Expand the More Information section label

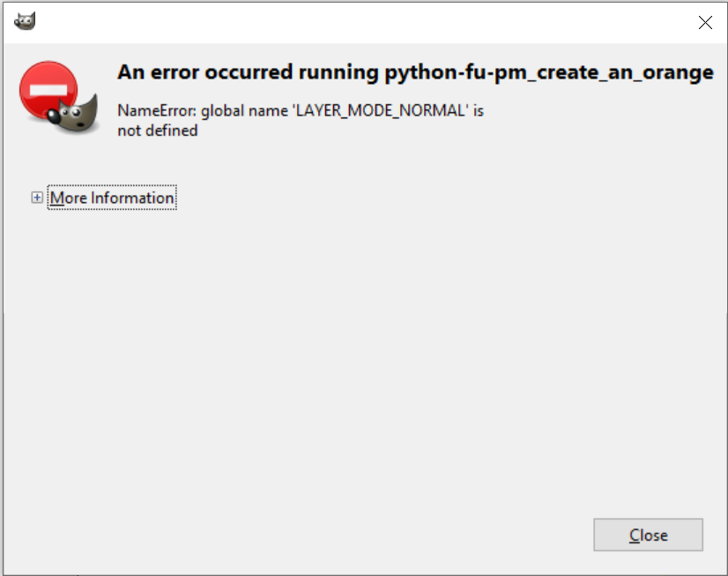pyautogui.click(x=112, y=198)
